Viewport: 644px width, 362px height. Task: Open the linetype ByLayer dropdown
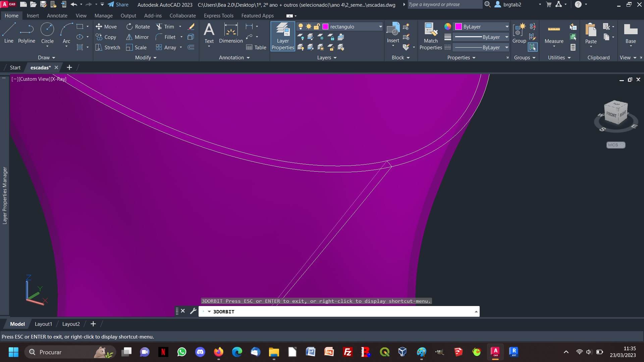pyautogui.click(x=507, y=47)
